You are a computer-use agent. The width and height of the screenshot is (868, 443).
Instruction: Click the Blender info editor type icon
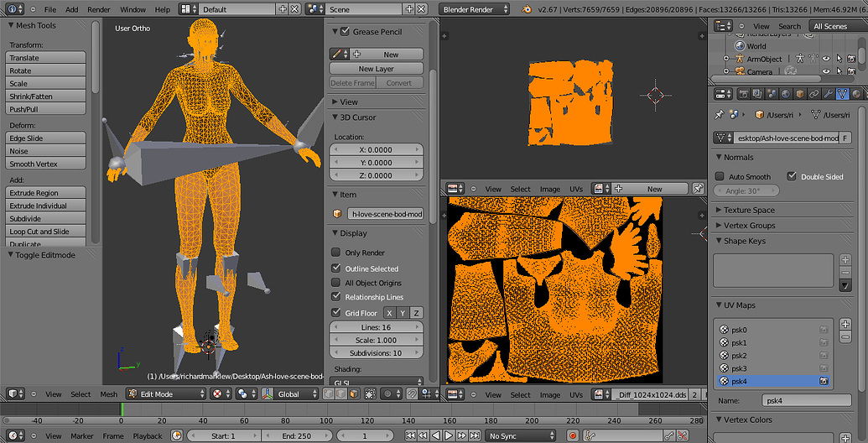point(15,9)
